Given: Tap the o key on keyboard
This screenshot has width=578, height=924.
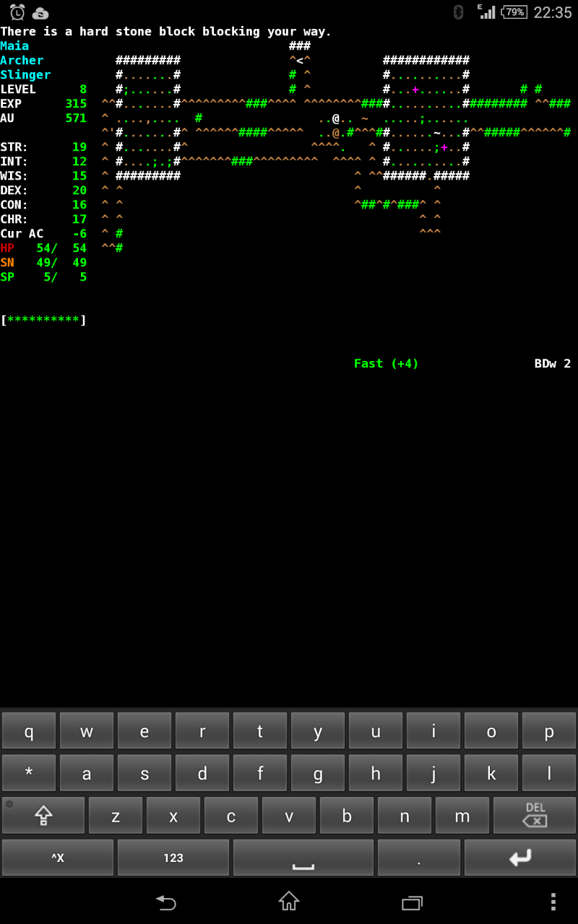Looking at the screenshot, I should click(491, 731).
